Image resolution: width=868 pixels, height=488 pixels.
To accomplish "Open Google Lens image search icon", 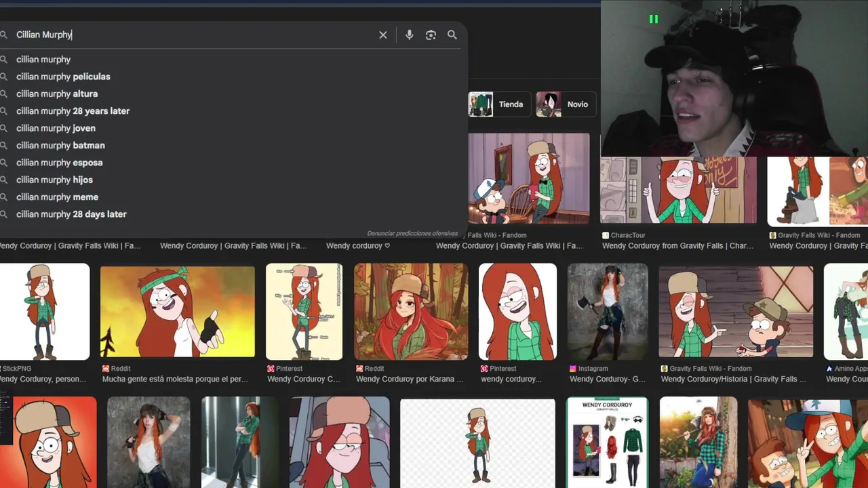I will 431,35.
